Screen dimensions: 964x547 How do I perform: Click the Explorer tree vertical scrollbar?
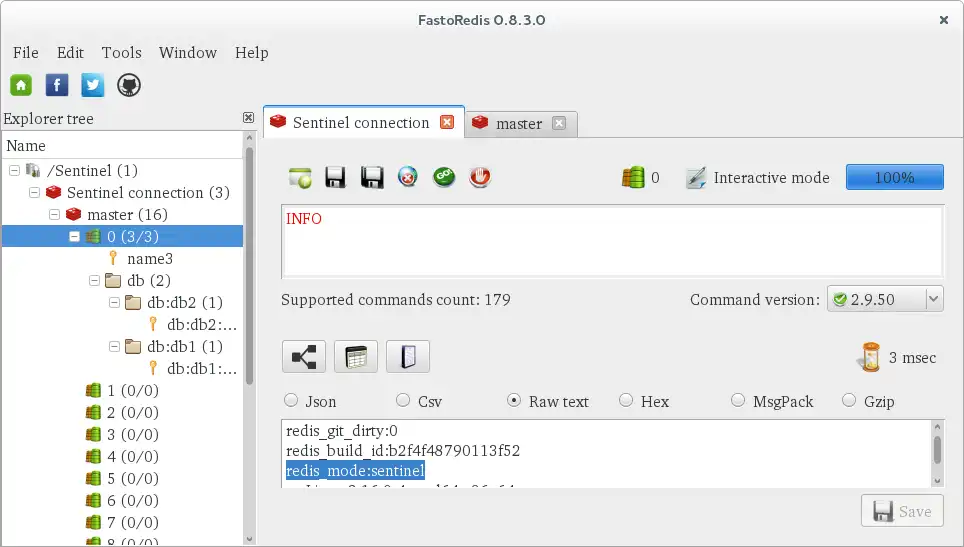pos(249,264)
